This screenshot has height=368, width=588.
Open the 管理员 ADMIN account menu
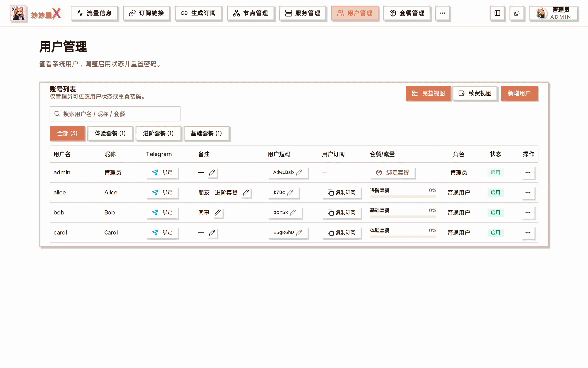(x=553, y=13)
